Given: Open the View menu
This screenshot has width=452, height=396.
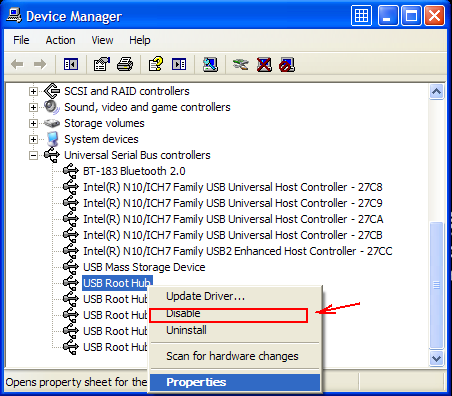Looking at the screenshot, I should [102, 40].
